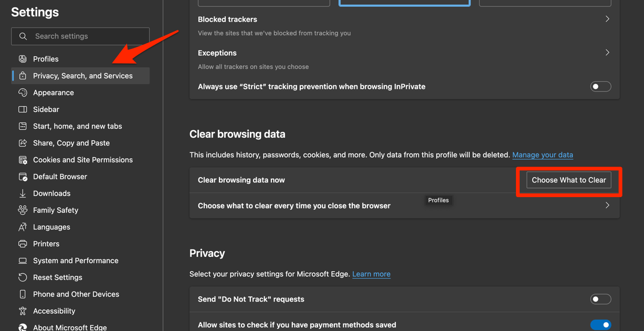Click the System and Performance icon
The image size is (644, 331).
click(23, 261)
